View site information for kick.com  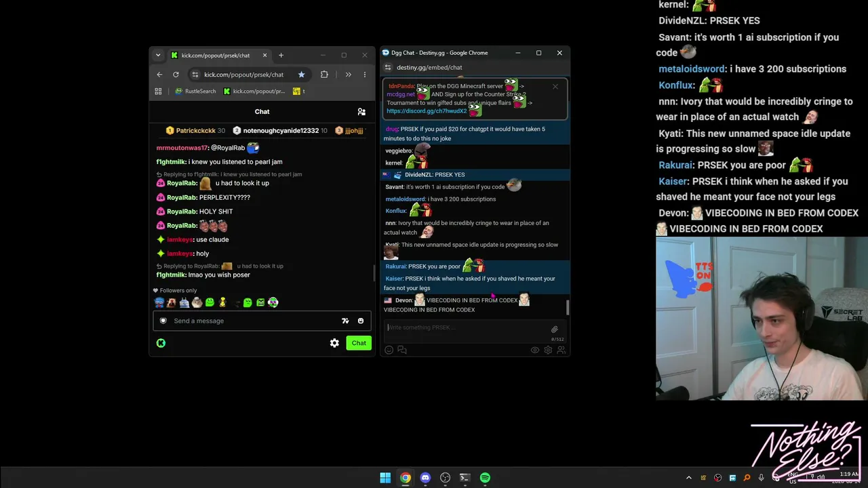195,75
